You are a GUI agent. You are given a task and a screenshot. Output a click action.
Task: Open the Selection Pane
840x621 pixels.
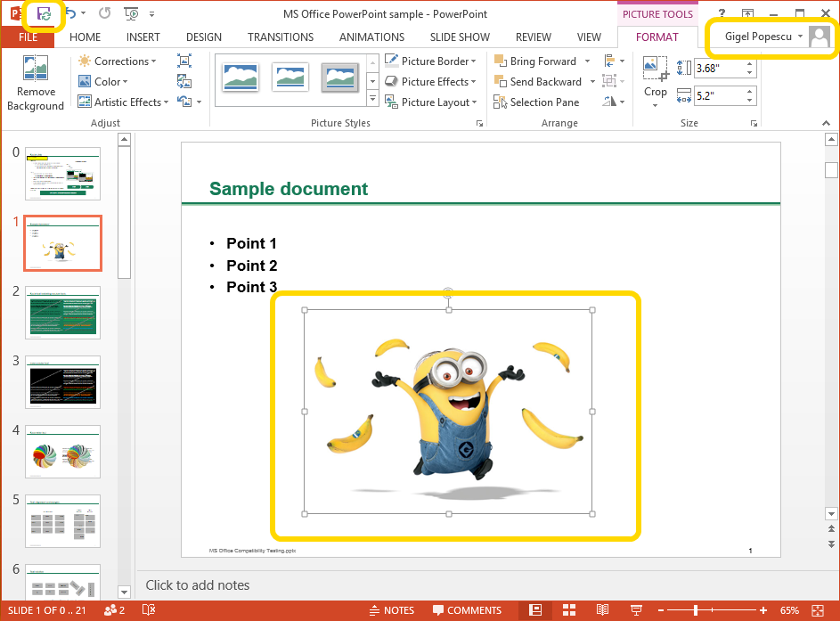pos(536,102)
